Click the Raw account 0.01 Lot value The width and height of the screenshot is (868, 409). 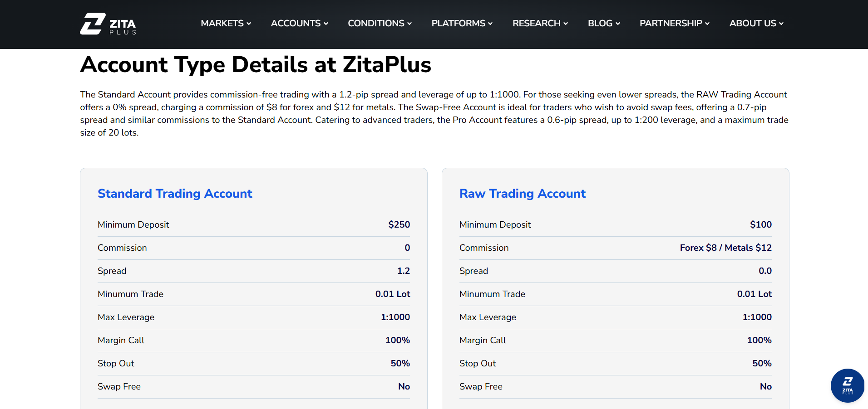(x=755, y=294)
